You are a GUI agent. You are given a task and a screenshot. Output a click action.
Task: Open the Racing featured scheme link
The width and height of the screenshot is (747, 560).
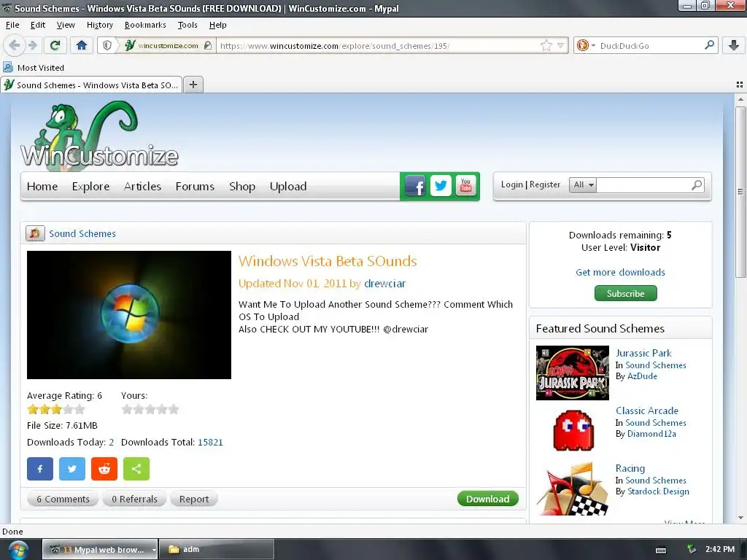coord(630,468)
